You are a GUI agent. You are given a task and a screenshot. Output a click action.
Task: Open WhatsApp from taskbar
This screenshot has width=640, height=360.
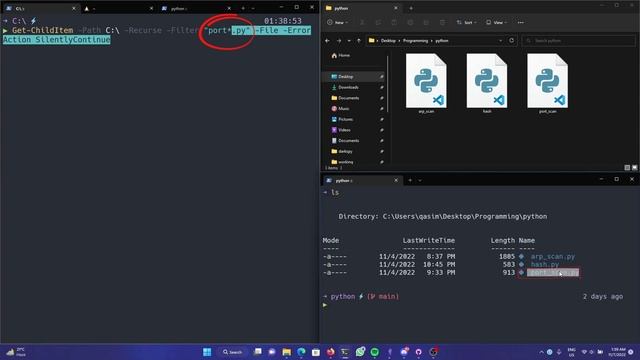360,352
